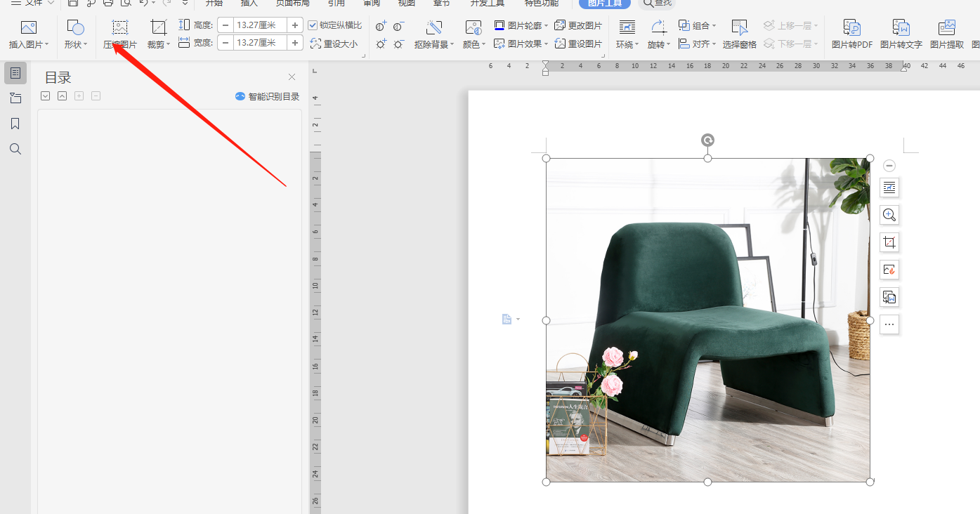Click the floating picture-to-text icon beside the image
This screenshot has height=514, width=980.
click(x=889, y=297)
